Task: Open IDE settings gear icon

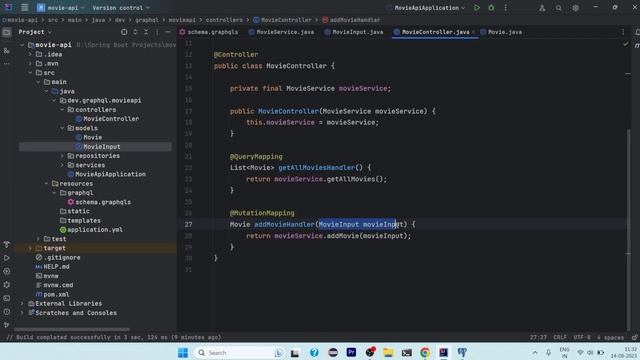Action: (576, 8)
